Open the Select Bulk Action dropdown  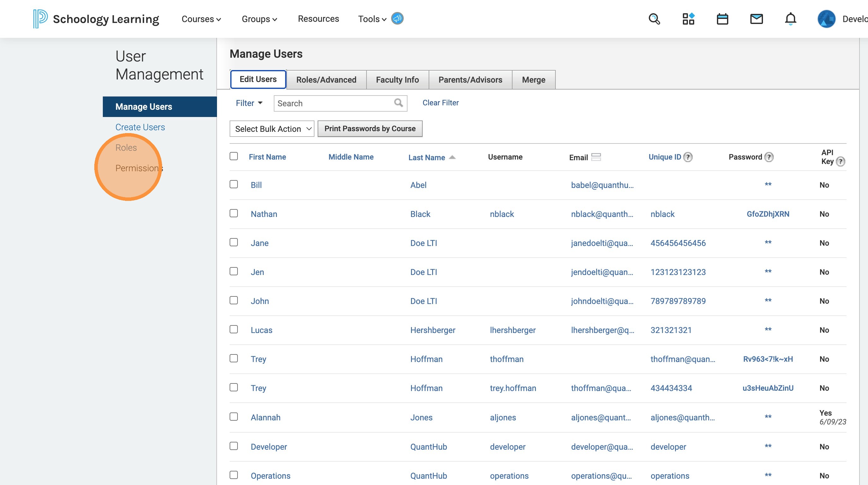click(272, 129)
